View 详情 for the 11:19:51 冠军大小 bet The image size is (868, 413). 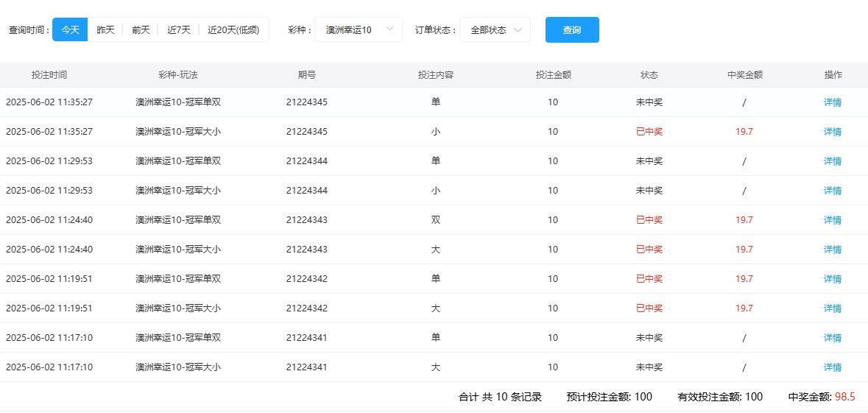click(x=832, y=308)
